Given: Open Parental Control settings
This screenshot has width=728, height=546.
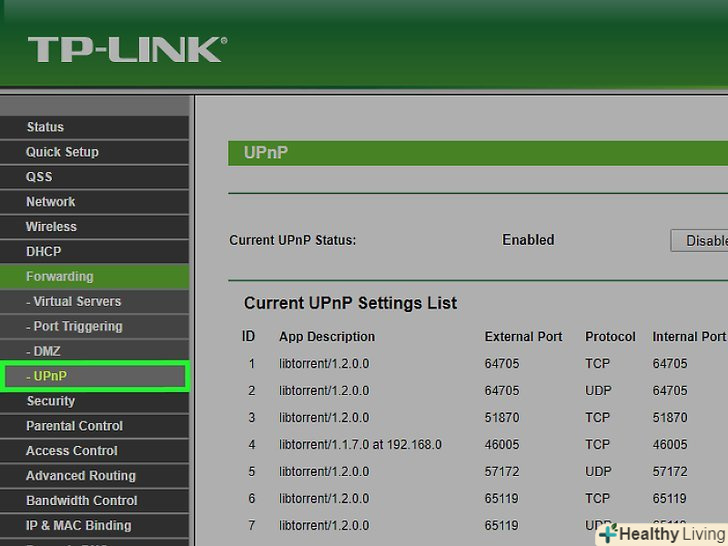Looking at the screenshot, I should pyautogui.click(x=94, y=426).
